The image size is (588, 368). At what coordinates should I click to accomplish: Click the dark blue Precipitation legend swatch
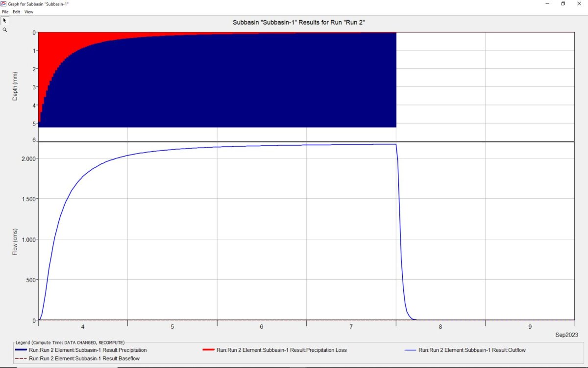click(x=22, y=350)
